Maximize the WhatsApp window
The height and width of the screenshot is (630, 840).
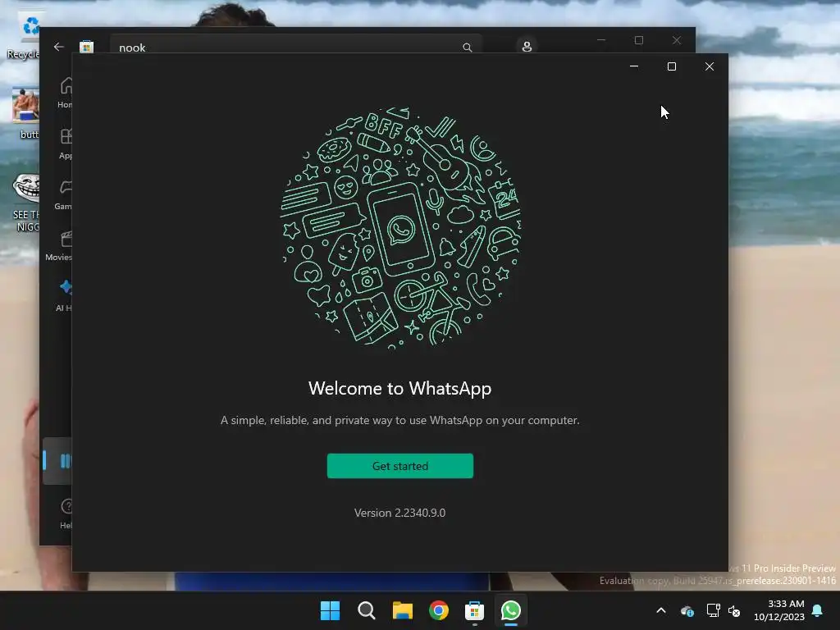coord(672,66)
